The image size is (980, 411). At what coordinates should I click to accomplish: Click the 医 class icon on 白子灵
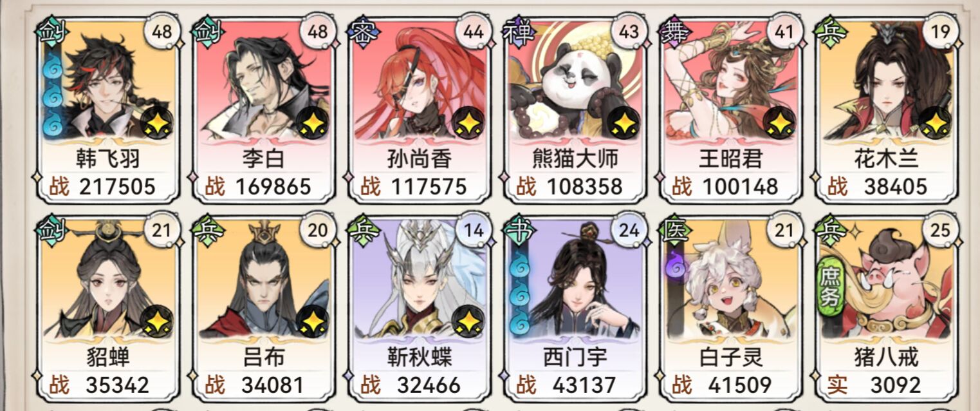tap(675, 227)
